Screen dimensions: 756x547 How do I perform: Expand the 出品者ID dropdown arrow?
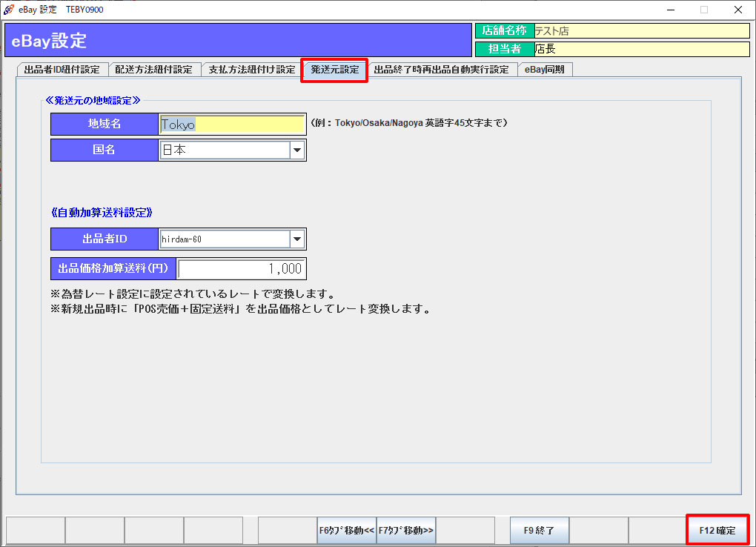297,239
